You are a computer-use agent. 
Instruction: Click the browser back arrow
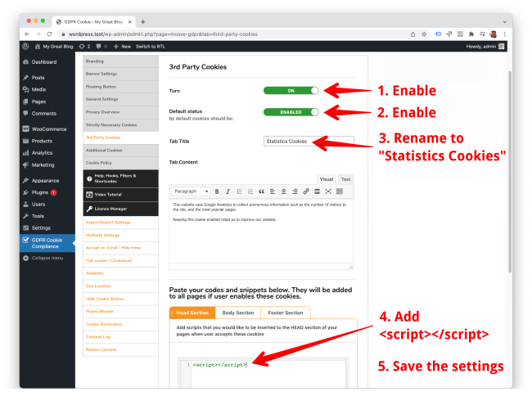[x=27, y=34]
